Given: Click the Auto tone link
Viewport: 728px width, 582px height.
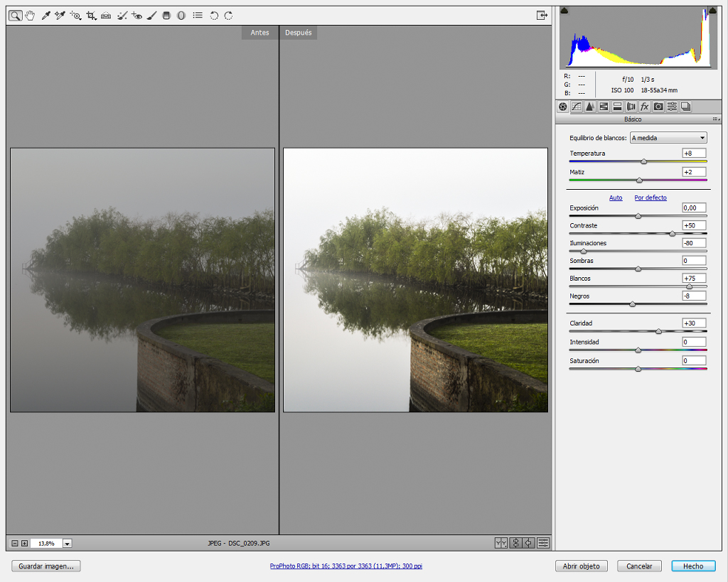Looking at the screenshot, I should pyautogui.click(x=616, y=198).
